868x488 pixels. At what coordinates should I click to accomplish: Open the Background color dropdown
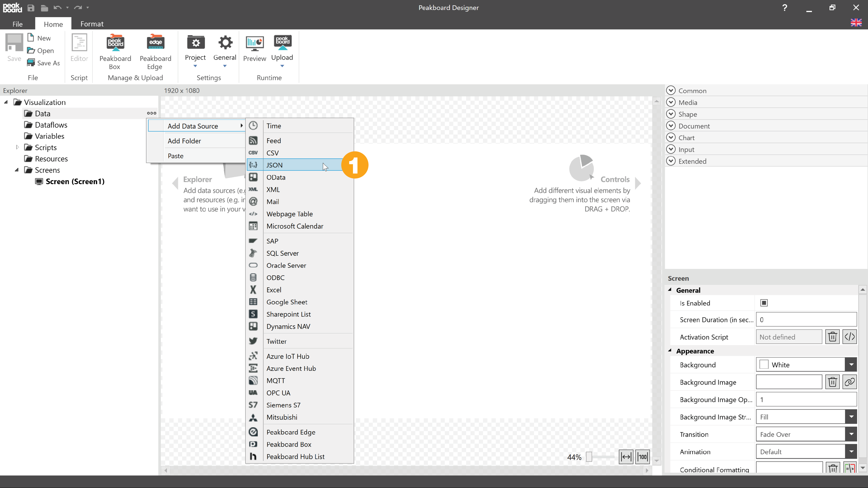coord(851,364)
